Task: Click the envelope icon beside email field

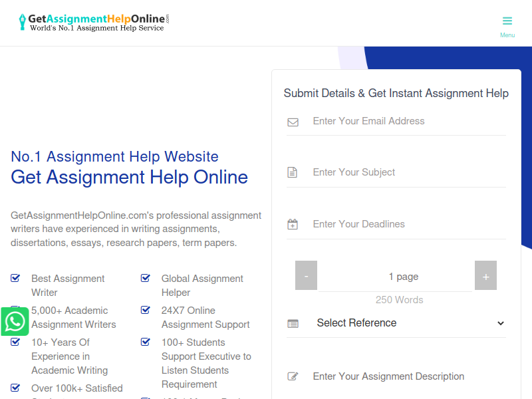Action: coord(293,122)
